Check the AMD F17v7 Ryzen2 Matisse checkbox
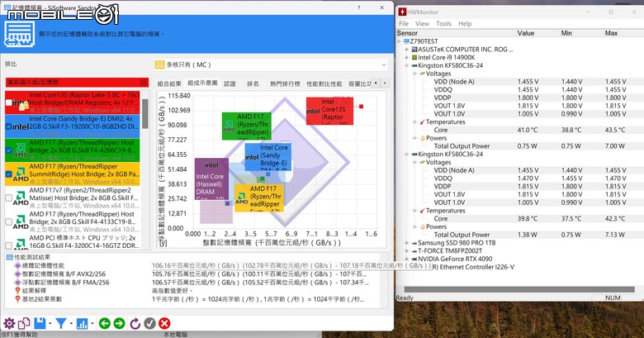Screen dimensions: 644x338 coord(8,198)
